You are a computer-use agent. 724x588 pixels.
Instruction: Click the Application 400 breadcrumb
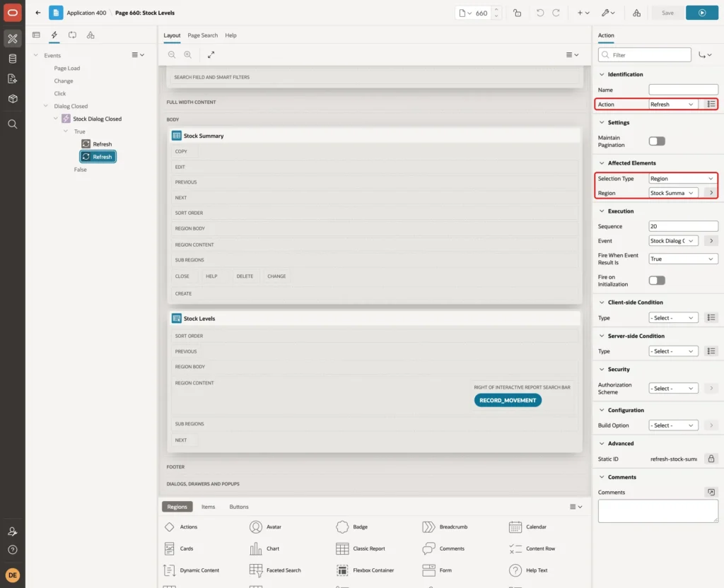[86, 13]
